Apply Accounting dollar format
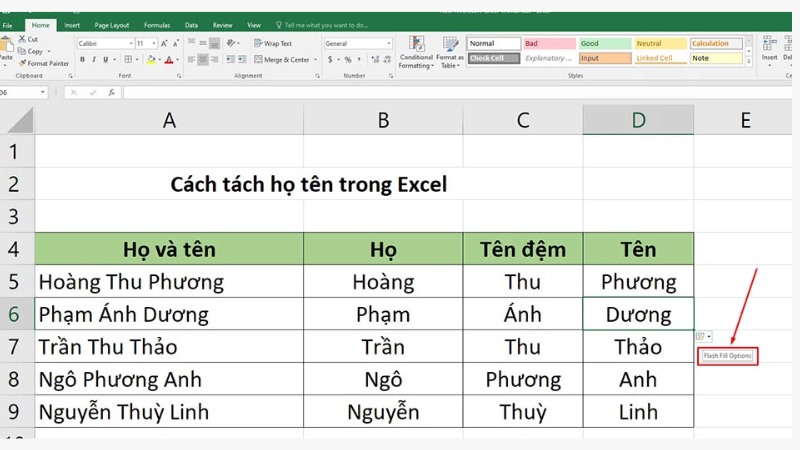800x450 pixels. [x=330, y=60]
